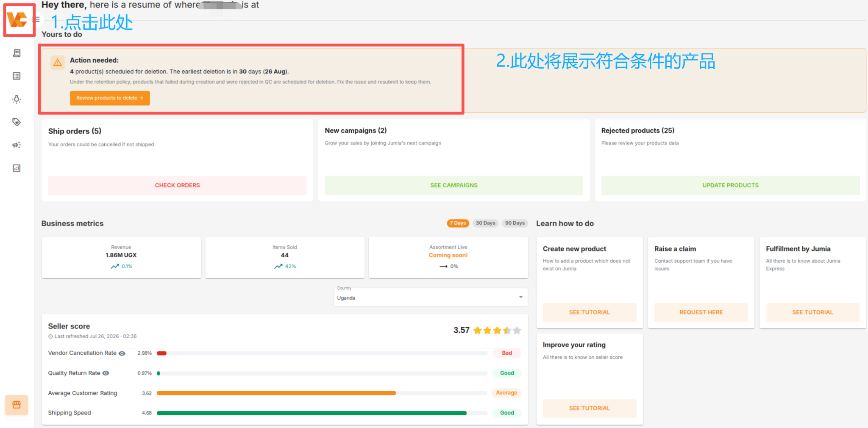Click the Coming soon! text

tap(448, 255)
